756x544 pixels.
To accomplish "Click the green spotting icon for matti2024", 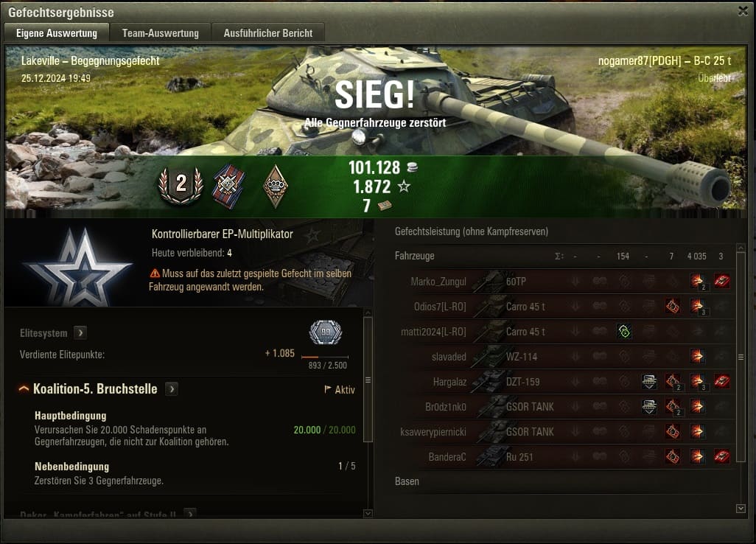I will point(624,331).
